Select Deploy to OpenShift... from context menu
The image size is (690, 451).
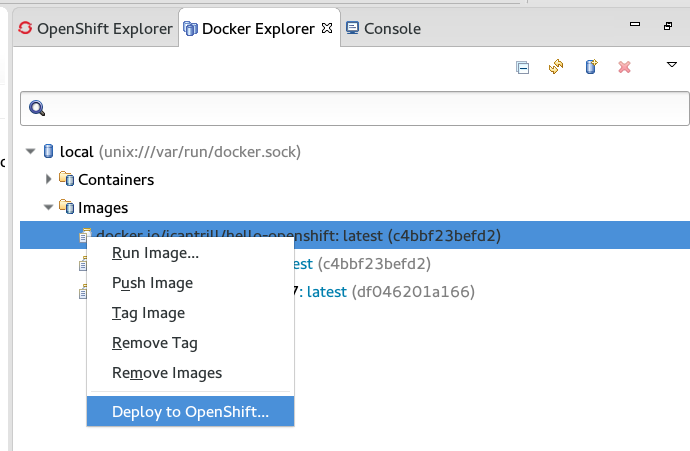(190, 411)
